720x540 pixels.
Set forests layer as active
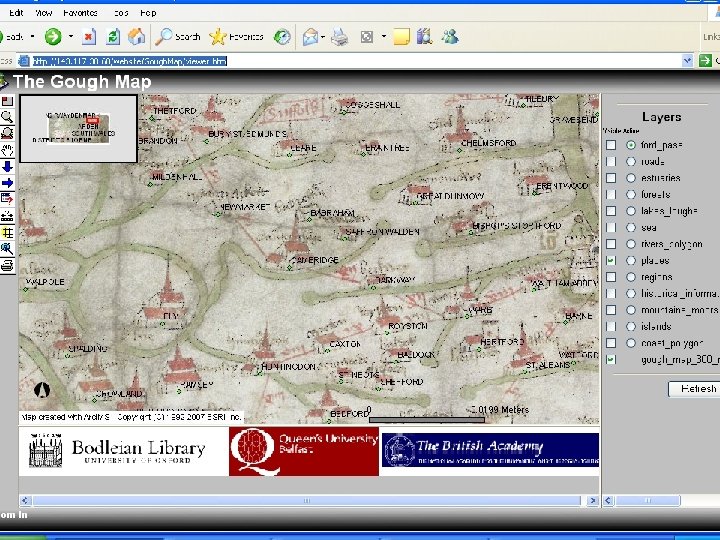(631, 195)
